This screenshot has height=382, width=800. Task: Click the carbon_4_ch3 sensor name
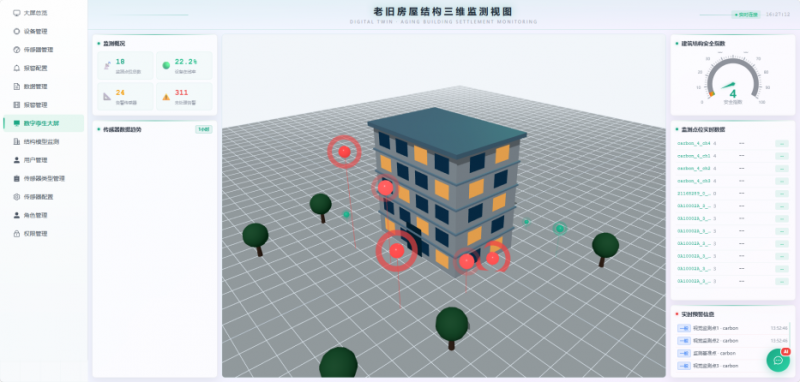[x=694, y=181]
